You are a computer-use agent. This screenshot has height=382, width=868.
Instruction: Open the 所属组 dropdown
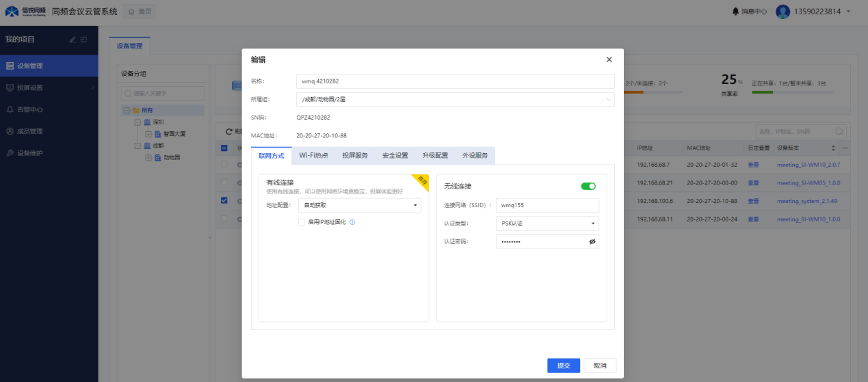point(455,100)
